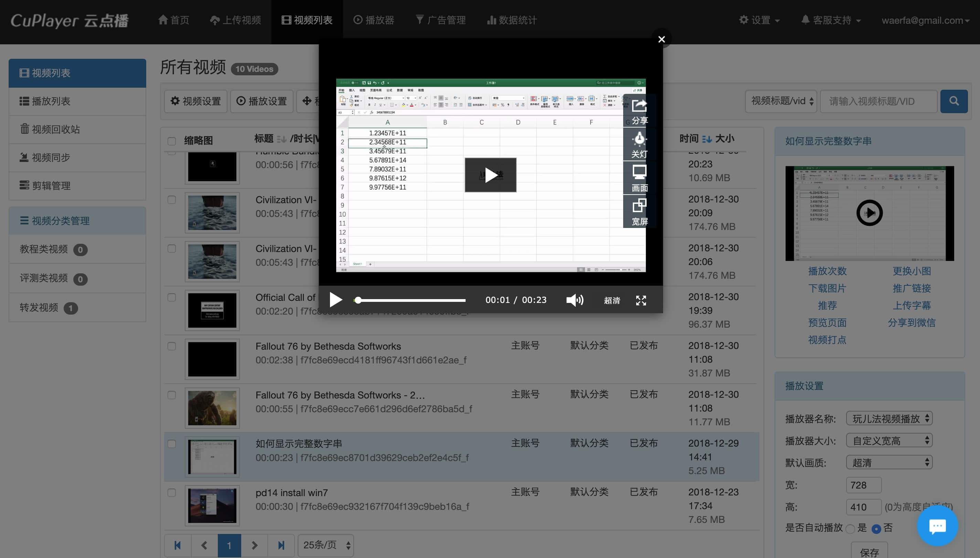Open the live chat bubble icon
Screen dimensions: 980x558
coord(937,526)
